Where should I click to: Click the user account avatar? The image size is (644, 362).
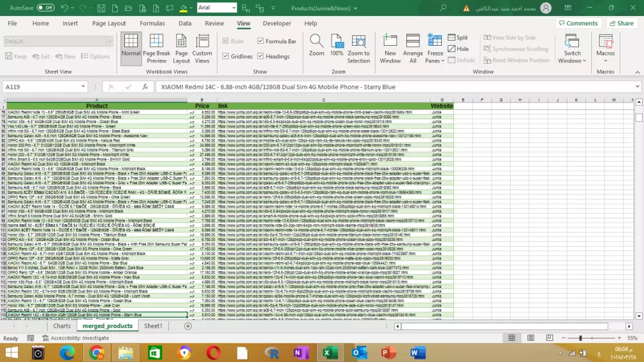545,8
